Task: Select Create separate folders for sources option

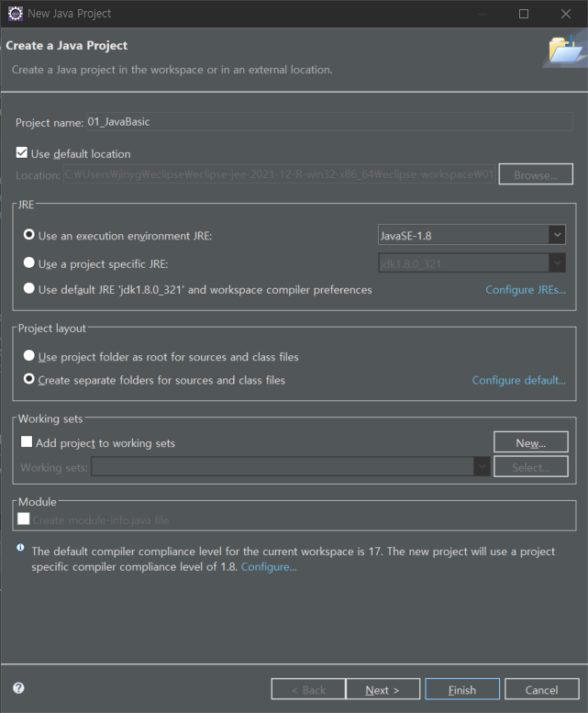Action: click(x=29, y=379)
